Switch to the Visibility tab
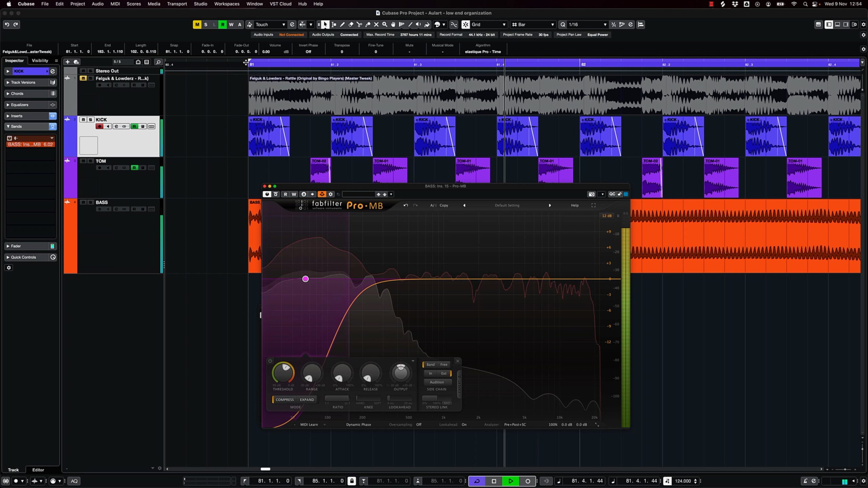The image size is (868, 488). (x=40, y=61)
